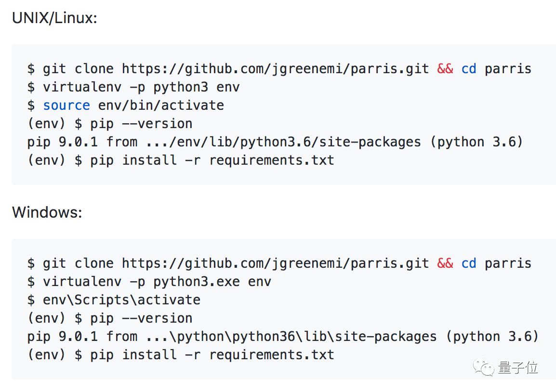
Task: Click the GitHub URL in the UNIX/Linux block
Action: [275, 69]
